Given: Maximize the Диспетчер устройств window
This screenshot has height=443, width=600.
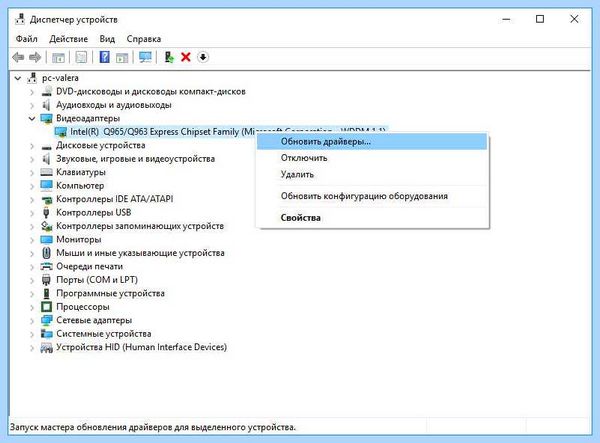Looking at the screenshot, I should coord(540,19).
